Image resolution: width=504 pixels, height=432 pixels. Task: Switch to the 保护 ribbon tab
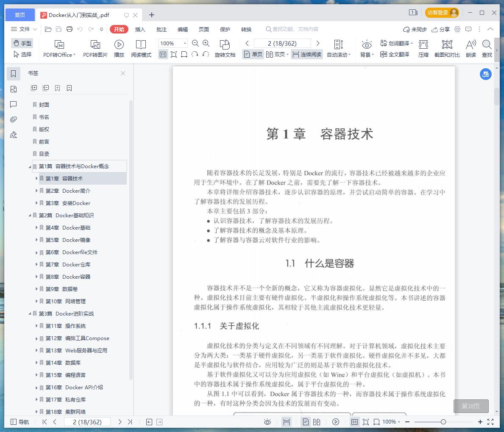pyautogui.click(x=225, y=30)
